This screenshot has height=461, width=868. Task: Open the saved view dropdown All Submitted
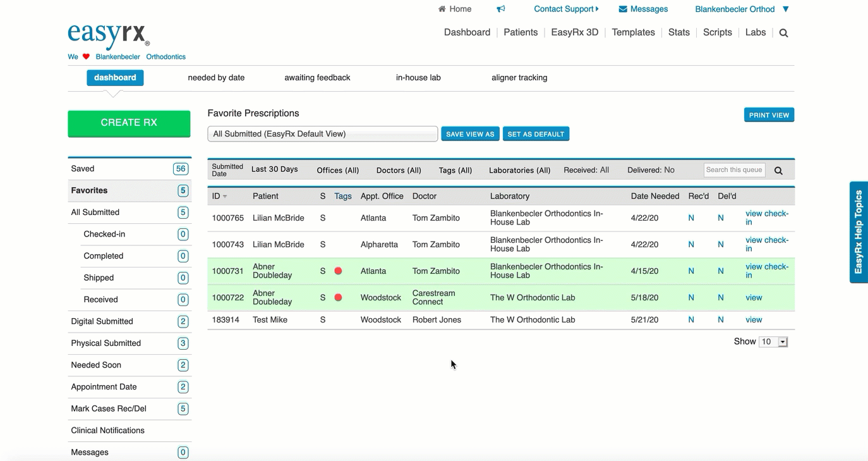coord(322,134)
